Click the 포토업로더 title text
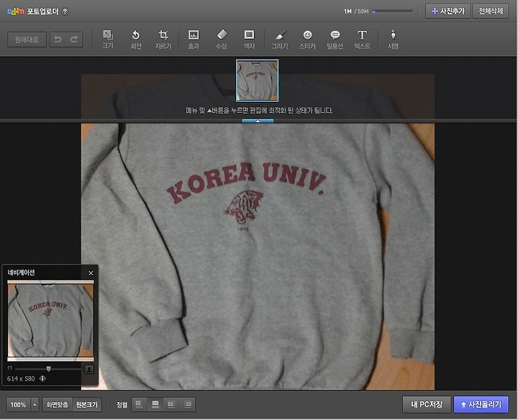518x420 pixels. click(x=42, y=12)
